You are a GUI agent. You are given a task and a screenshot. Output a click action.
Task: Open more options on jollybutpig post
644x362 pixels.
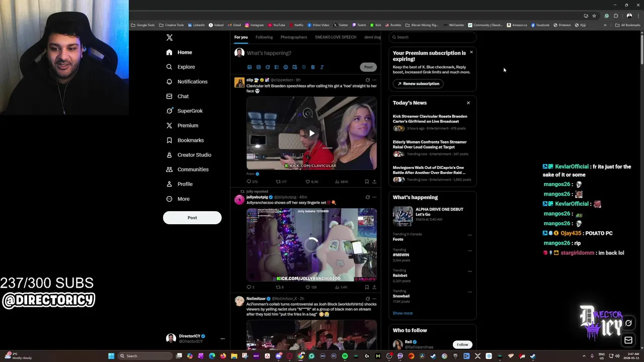click(x=374, y=197)
